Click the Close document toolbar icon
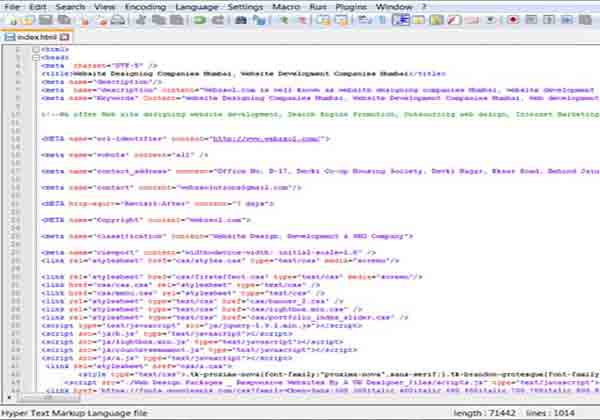 coord(85,20)
